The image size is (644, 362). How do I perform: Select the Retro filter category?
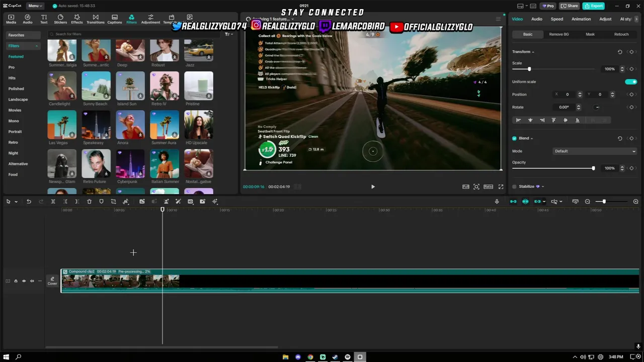coord(13,142)
